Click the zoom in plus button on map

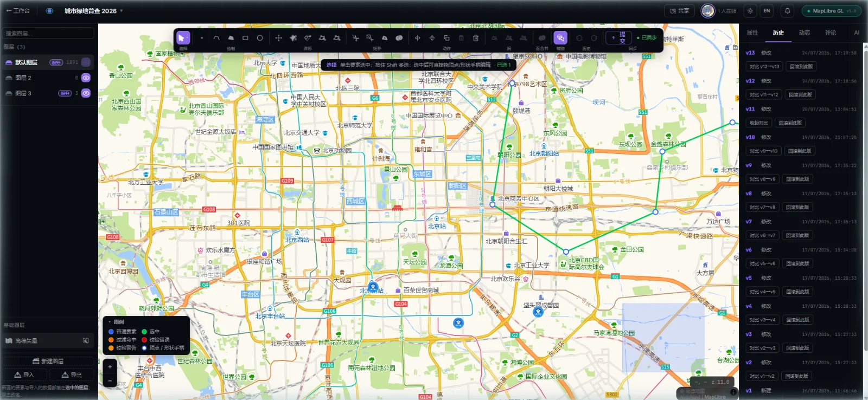pos(110,367)
